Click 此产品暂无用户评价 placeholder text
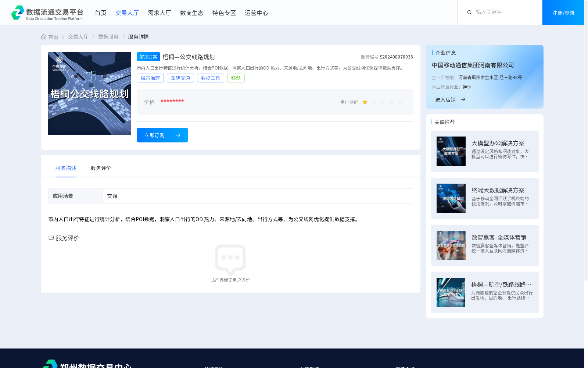The image size is (588, 368). click(230, 280)
